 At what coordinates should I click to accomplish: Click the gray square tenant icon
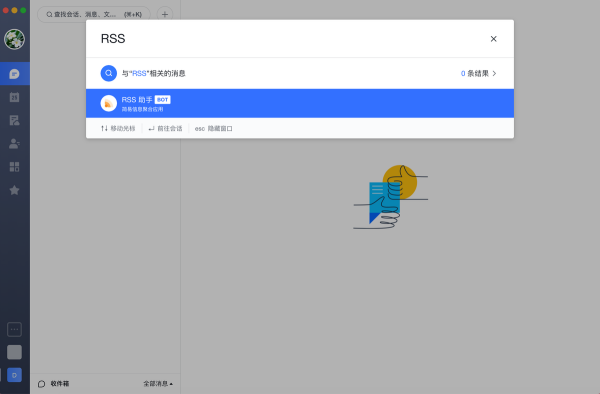pos(15,352)
